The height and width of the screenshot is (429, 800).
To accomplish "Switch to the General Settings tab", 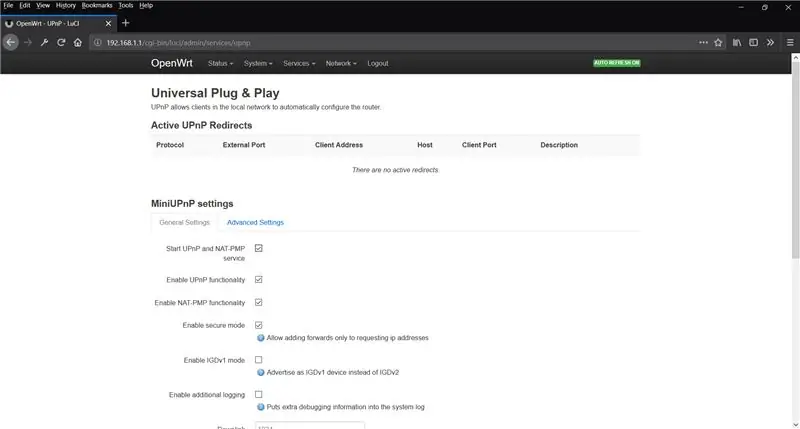I will click(185, 222).
